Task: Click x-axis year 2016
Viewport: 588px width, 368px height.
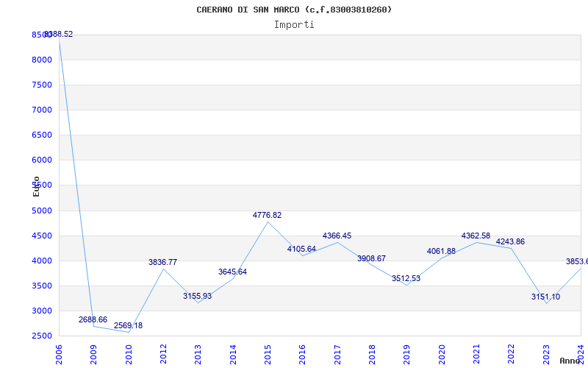Action: coord(302,354)
